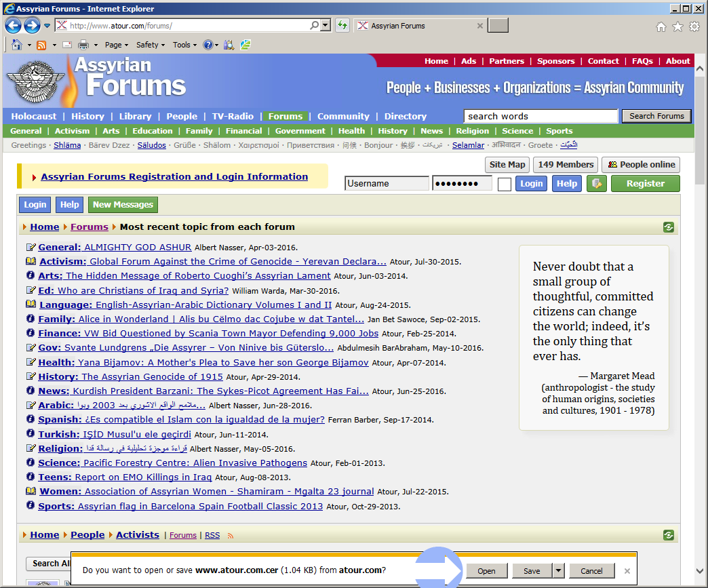Open the Safety dropdown menu
Viewport: 708px width, 588px height.
click(151, 45)
